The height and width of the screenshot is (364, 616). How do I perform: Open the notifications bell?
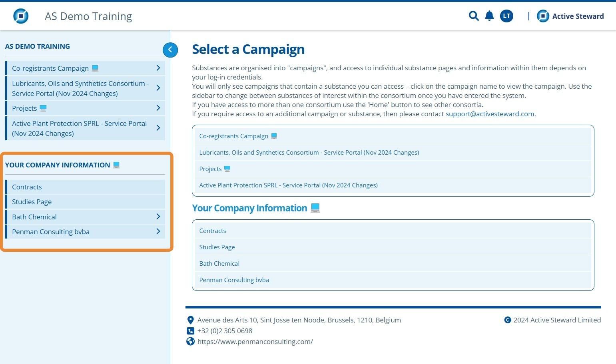[x=489, y=16]
